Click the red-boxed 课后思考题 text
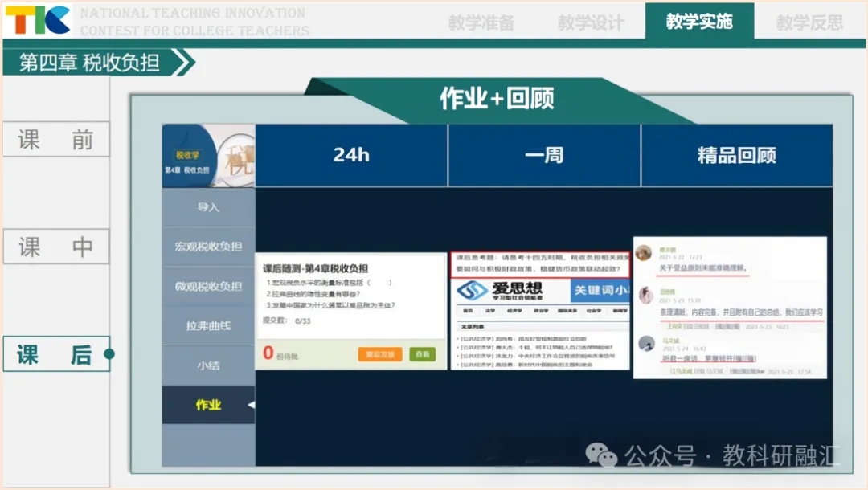868x490 pixels. (x=540, y=264)
